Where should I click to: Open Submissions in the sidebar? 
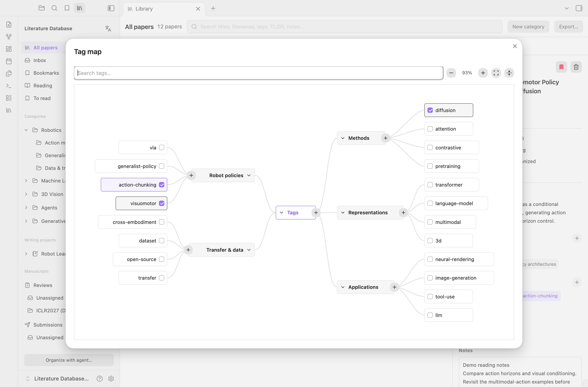pyautogui.click(x=48, y=325)
